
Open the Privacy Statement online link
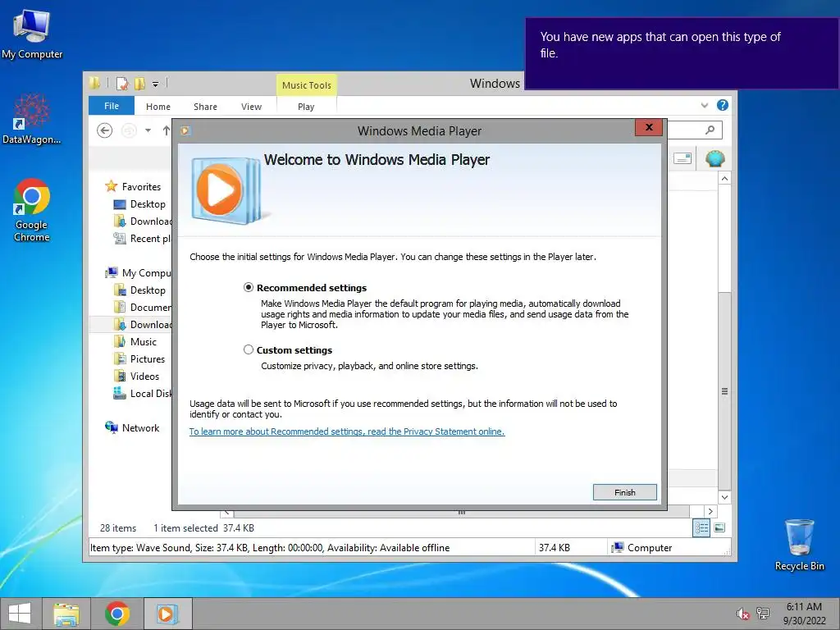[347, 431]
